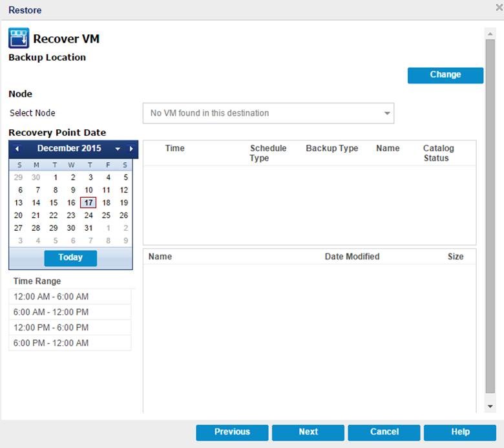Select December 17 in the calendar
Image resolution: width=504 pixels, height=448 pixels.
tap(89, 202)
